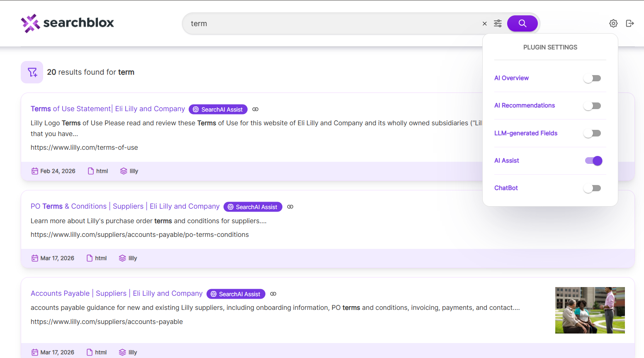The image size is (644, 358).
Task: Turn on LLM-generated Fields toggle
Action: point(592,133)
